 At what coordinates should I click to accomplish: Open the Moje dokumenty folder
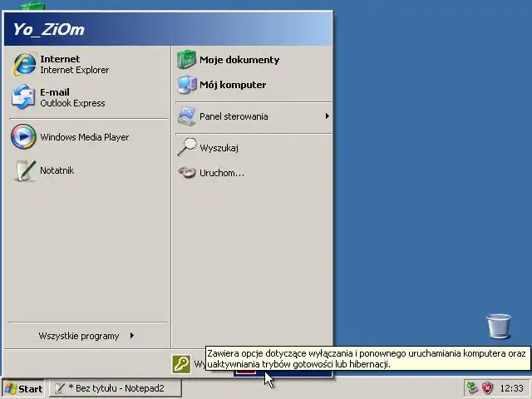(253, 60)
